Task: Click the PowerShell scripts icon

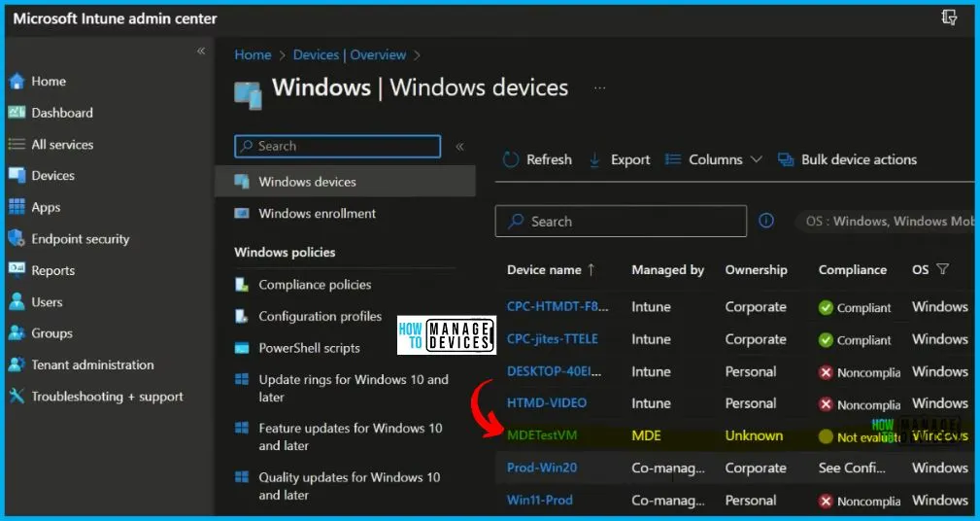Action: (242, 348)
